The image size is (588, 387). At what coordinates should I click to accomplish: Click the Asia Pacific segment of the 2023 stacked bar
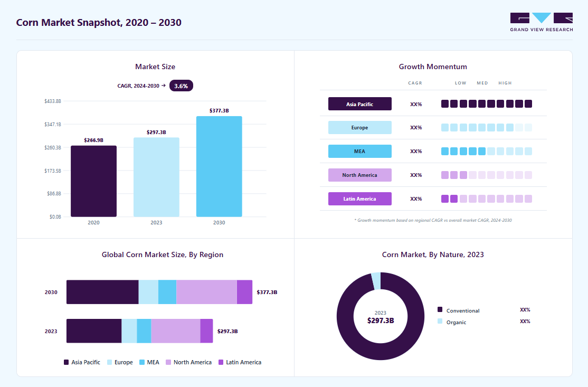point(94,331)
